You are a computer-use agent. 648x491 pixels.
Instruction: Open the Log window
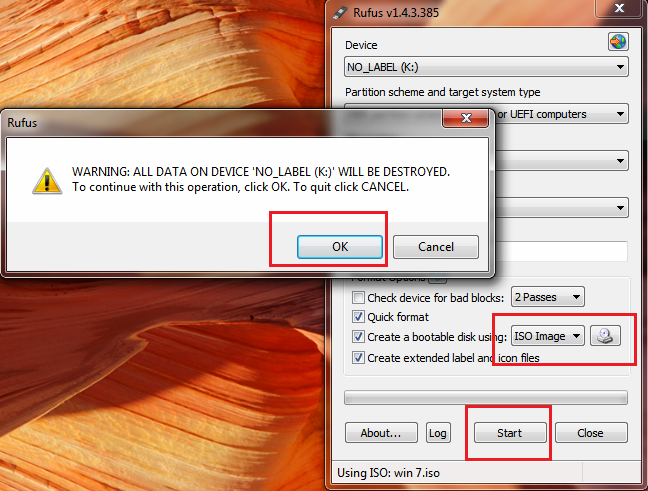438,433
